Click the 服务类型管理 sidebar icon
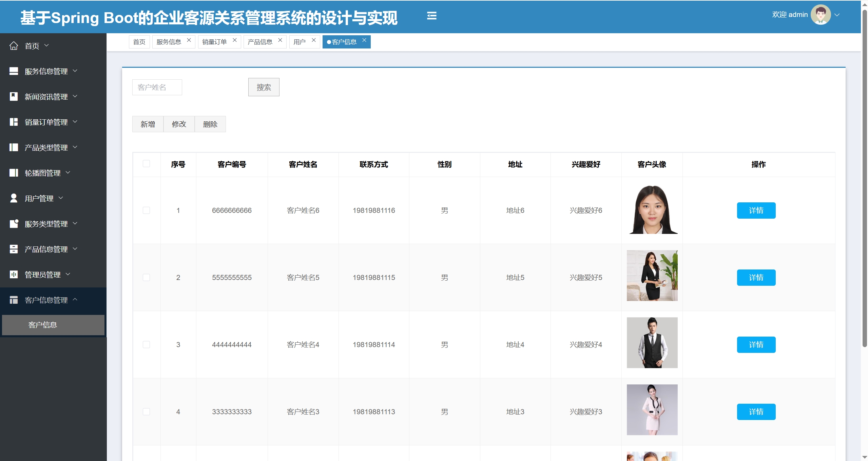Viewport: 868px width, 461px height. (14, 224)
